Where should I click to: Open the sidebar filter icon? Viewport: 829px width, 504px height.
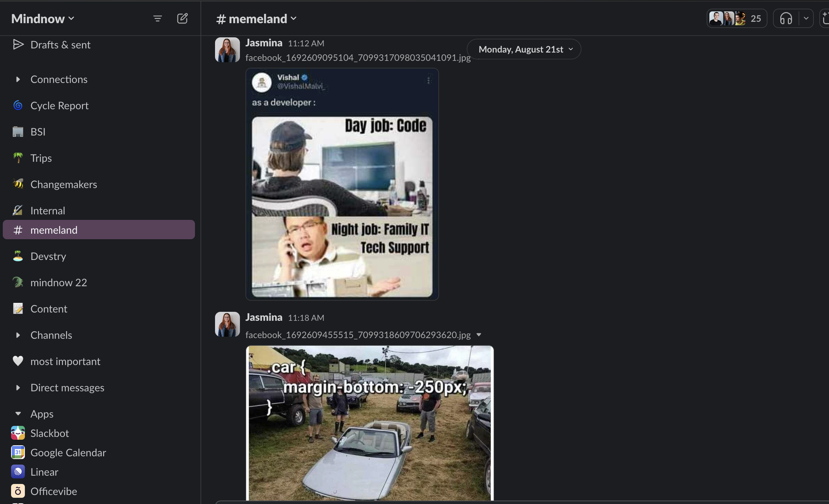point(157,18)
